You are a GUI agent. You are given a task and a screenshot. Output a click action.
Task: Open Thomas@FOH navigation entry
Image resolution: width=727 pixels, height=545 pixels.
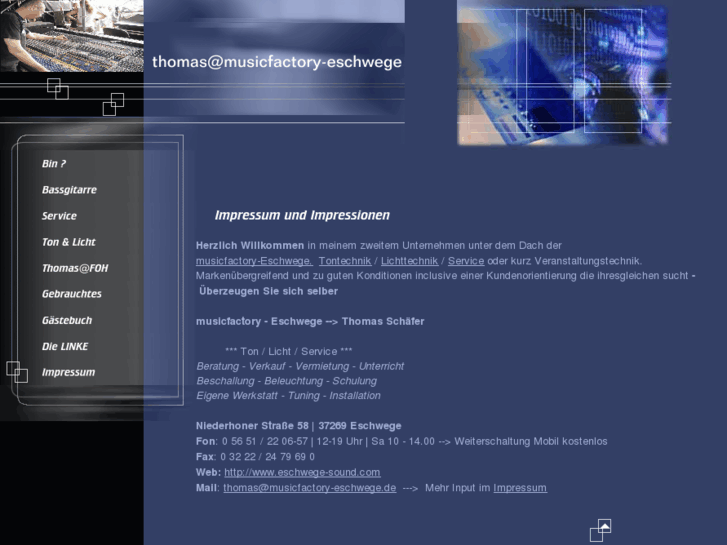(x=75, y=268)
